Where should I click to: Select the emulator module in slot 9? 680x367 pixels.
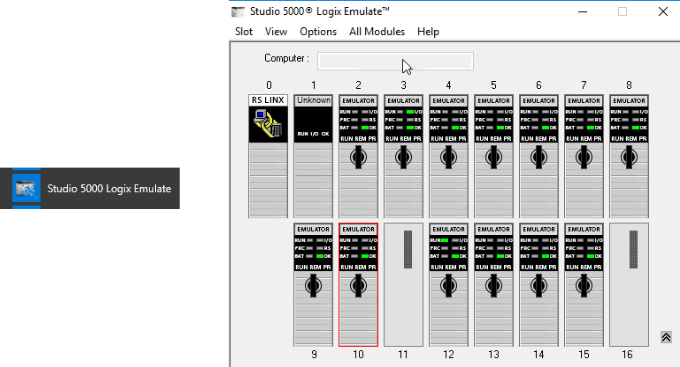[313, 285]
